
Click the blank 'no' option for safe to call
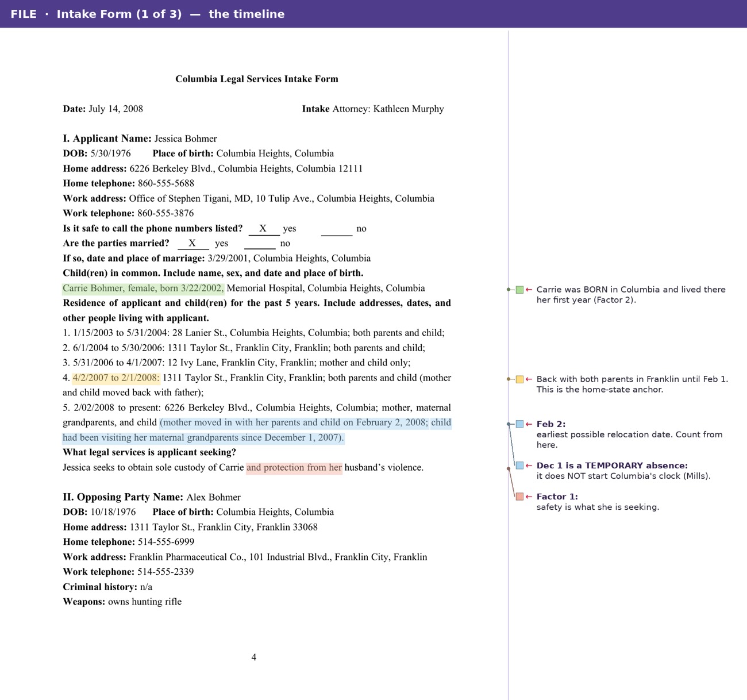pos(337,229)
